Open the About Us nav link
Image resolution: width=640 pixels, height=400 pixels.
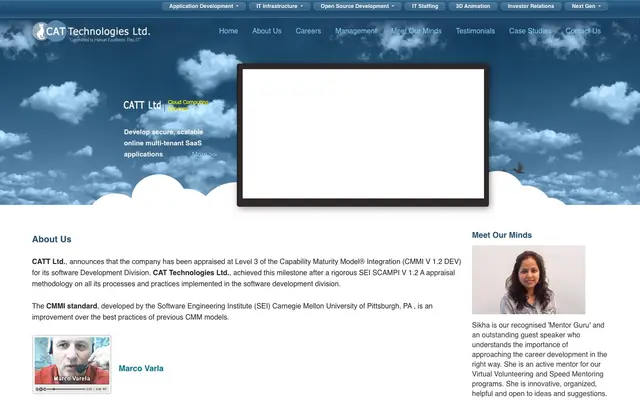tap(267, 31)
